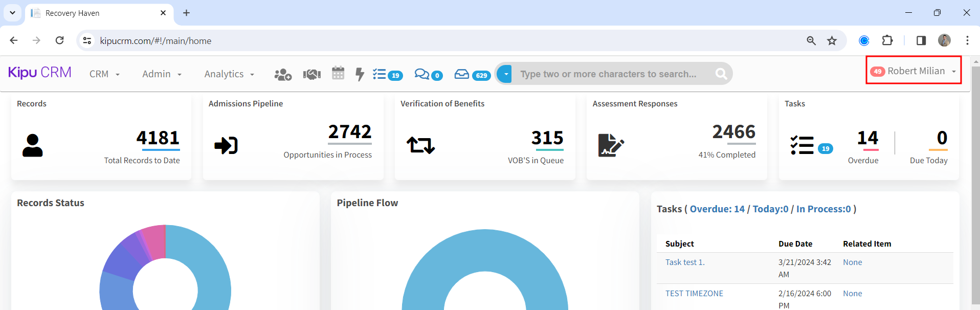Click the lightning bolt icon

tap(360, 75)
